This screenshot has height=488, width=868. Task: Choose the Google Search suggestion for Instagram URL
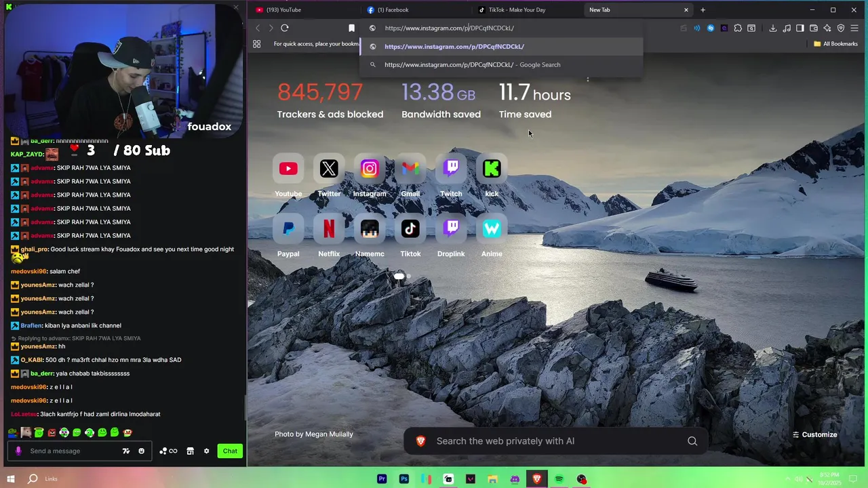coord(501,65)
